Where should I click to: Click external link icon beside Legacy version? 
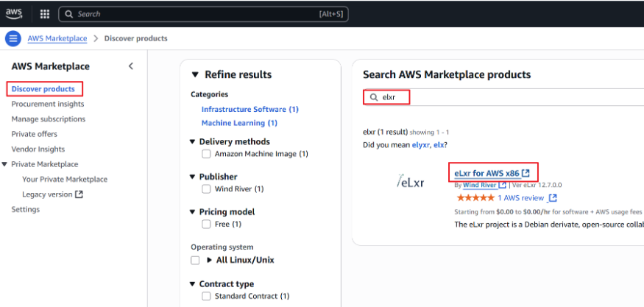point(79,194)
